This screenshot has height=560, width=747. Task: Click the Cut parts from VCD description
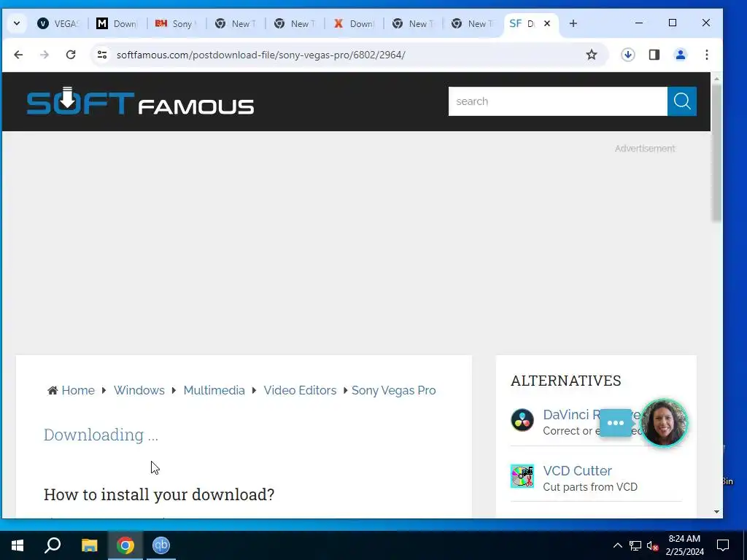coord(590,487)
